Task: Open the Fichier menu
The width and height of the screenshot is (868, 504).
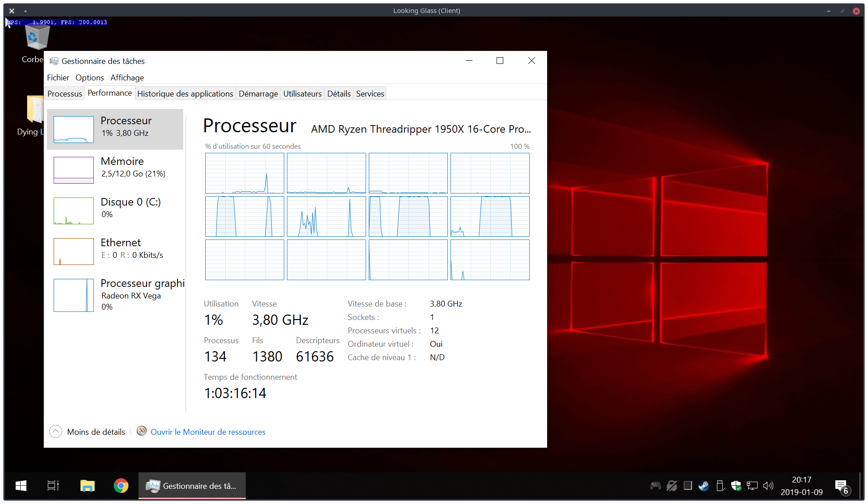Action: (58, 78)
